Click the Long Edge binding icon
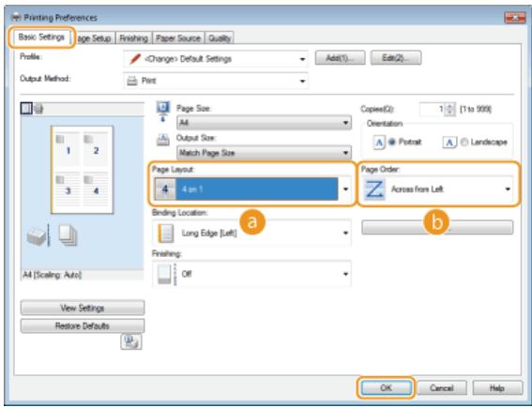Image resolution: width=532 pixels, height=407 pixels. coord(166,233)
